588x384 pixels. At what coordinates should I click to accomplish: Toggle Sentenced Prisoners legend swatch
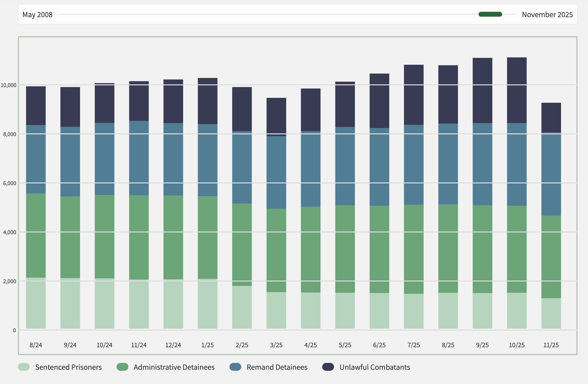coord(24,367)
